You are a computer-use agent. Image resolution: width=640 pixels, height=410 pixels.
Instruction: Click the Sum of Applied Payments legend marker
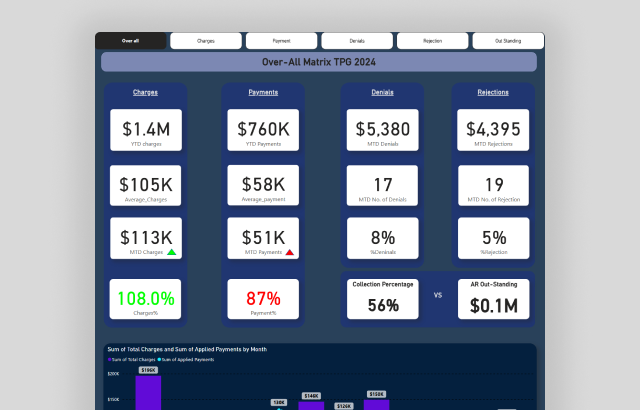pos(158,358)
